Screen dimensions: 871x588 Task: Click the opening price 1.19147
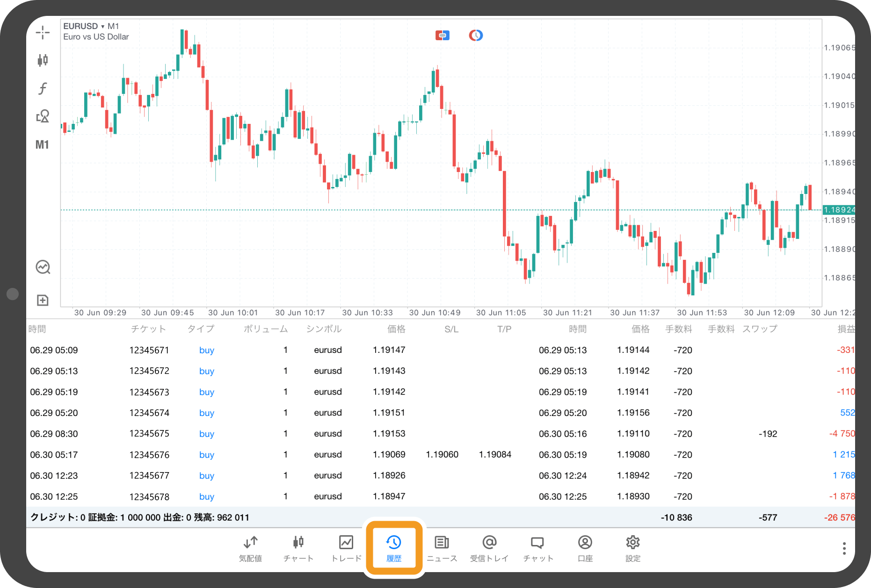[x=389, y=350]
